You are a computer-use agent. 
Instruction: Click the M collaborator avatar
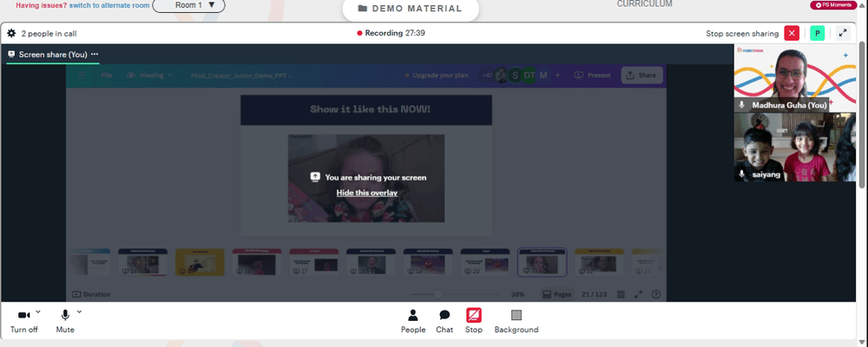tap(543, 75)
